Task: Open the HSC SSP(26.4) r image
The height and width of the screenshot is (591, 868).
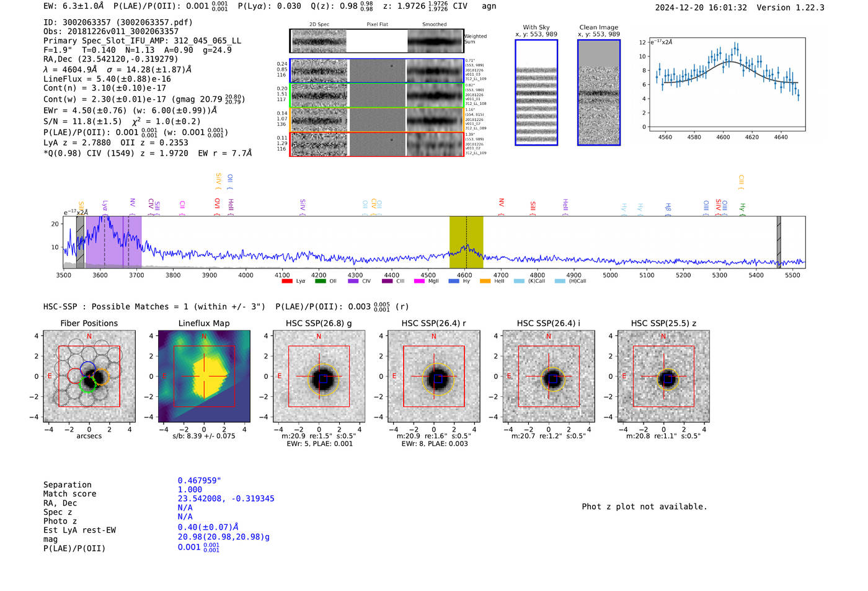Action: pyautogui.click(x=434, y=376)
